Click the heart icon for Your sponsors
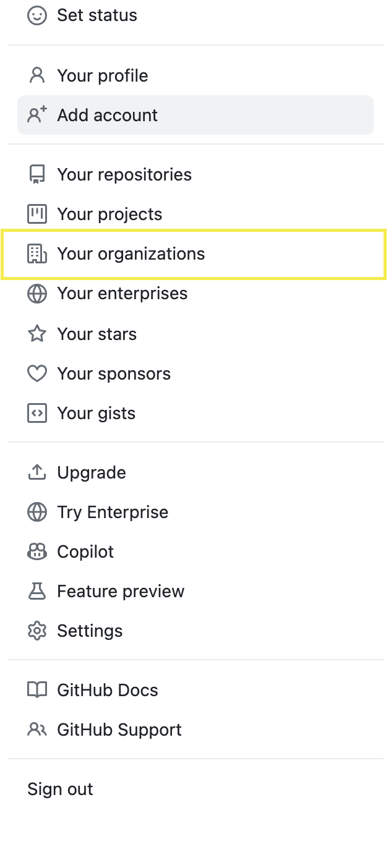Viewport: 391px width, 868px height. click(x=37, y=373)
